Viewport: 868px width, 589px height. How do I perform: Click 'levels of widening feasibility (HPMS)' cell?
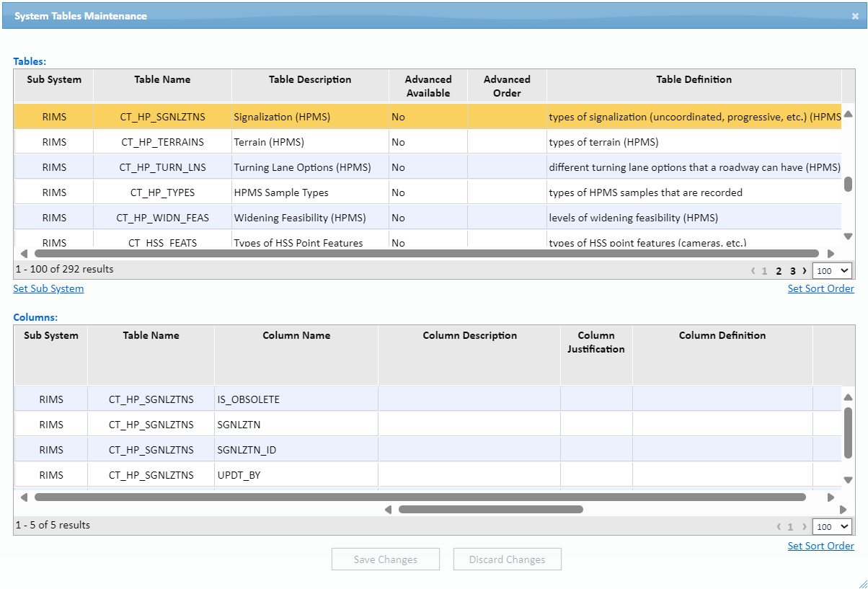[x=694, y=218]
